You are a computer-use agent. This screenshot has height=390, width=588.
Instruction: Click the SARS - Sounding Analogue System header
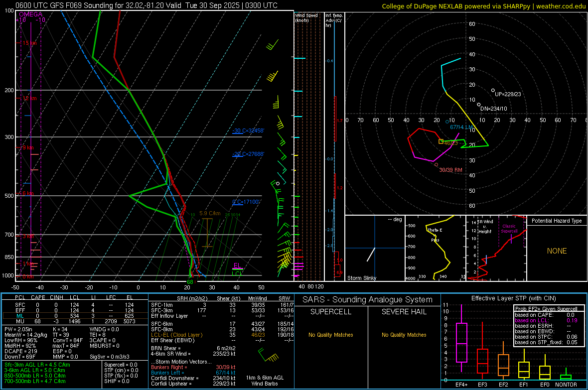point(367,300)
